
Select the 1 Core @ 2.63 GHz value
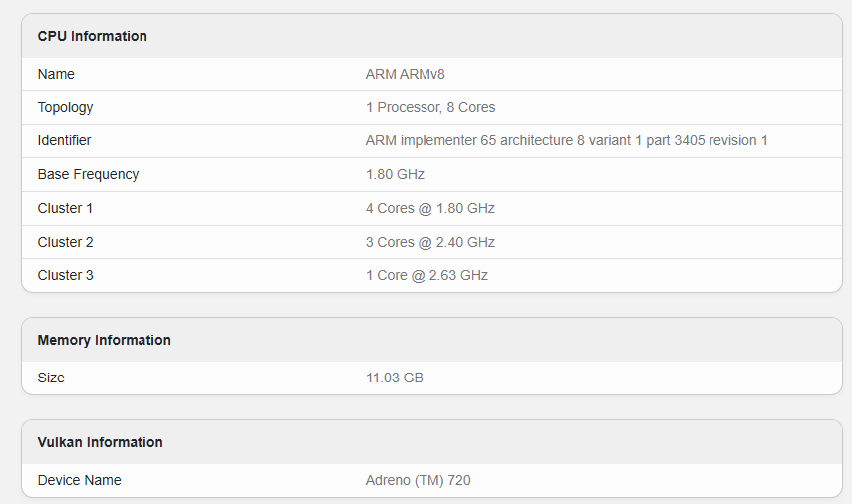click(426, 275)
